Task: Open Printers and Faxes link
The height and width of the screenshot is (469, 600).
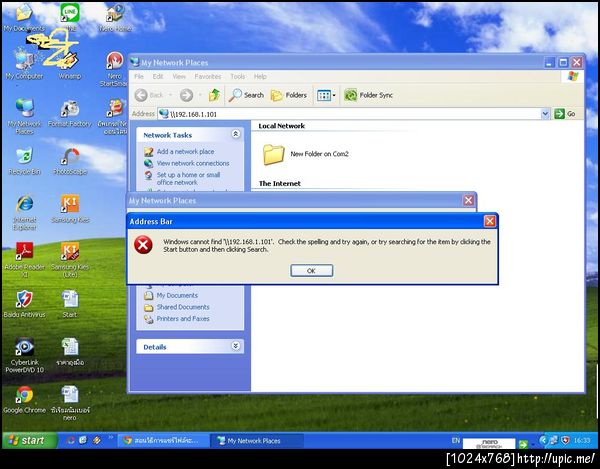Action: click(x=183, y=319)
